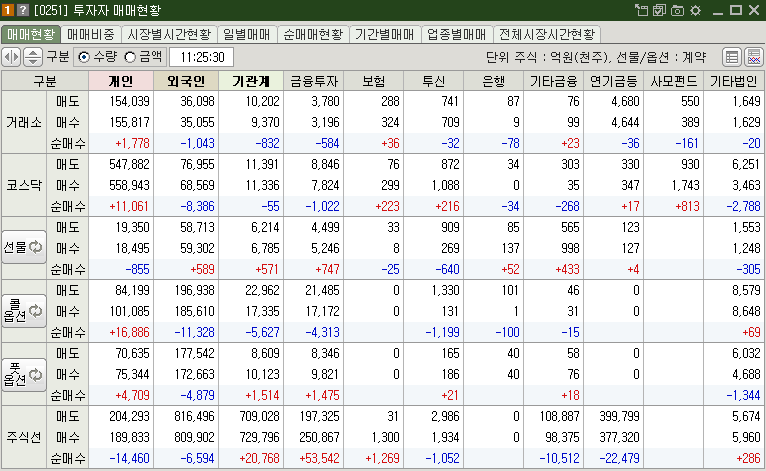Click the 금융투자 column header
766x471 pixels.
[x=314, y=81]
